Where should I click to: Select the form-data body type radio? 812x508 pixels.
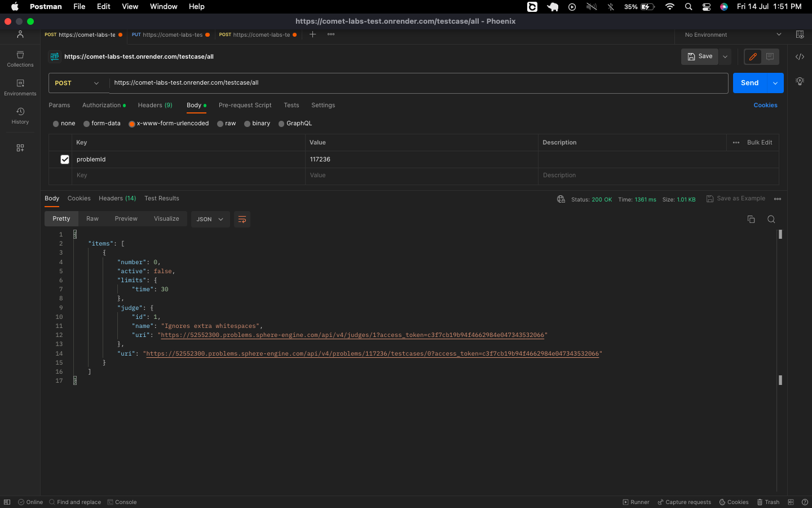(x=86, y=124)
